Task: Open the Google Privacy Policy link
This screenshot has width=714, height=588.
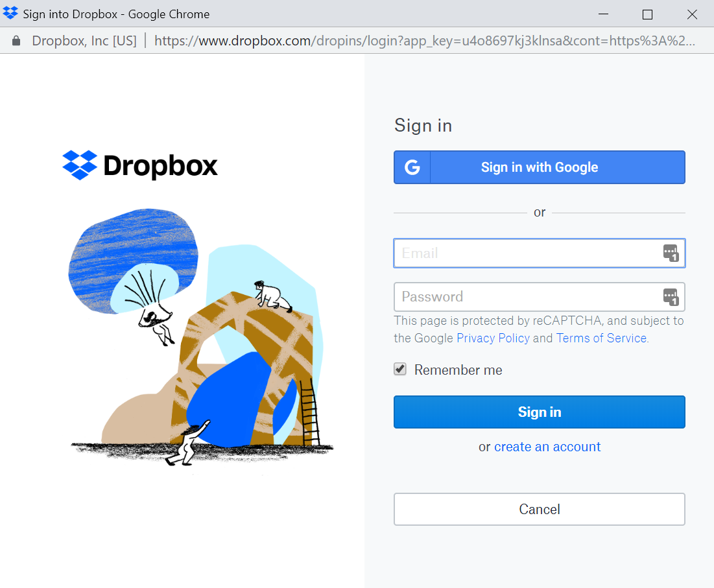Action: tap(493, 338)
